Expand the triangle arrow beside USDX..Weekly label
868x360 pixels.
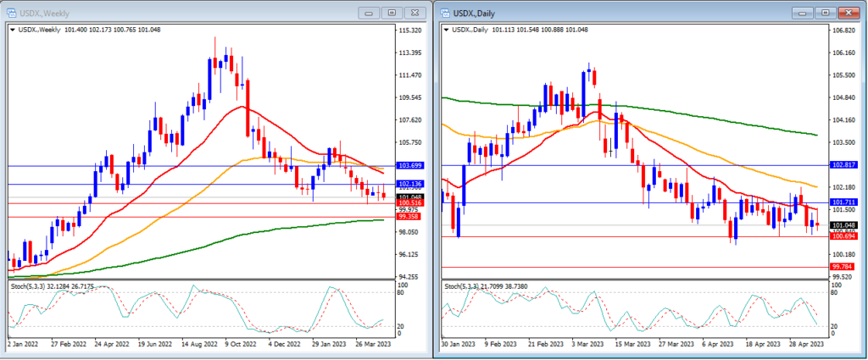(x=12, y=30)
